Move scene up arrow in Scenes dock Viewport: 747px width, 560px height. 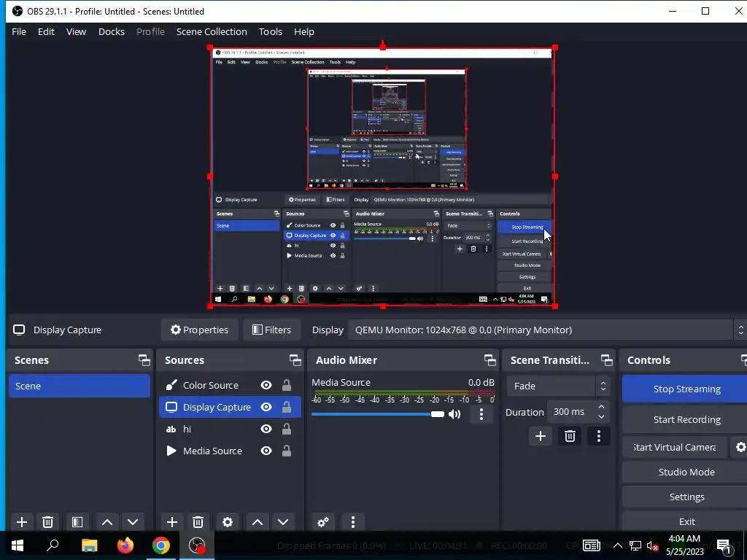coord(107,522)
